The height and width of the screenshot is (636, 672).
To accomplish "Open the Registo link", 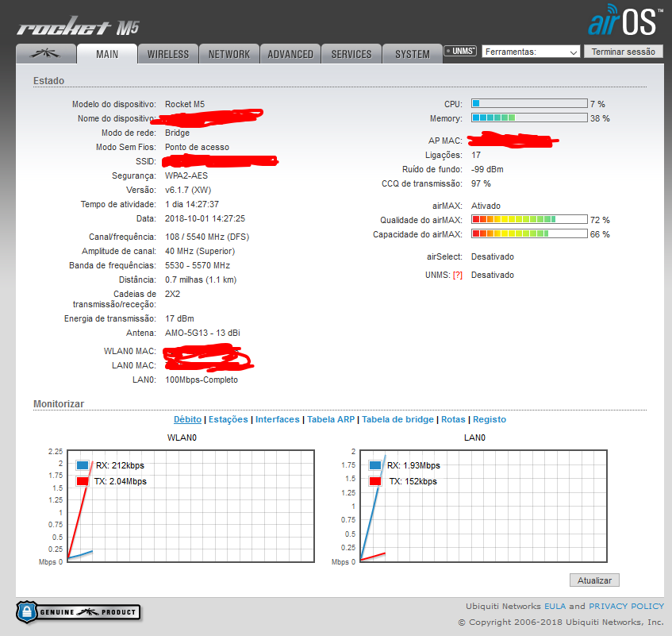I will click(x=490, y=419).
